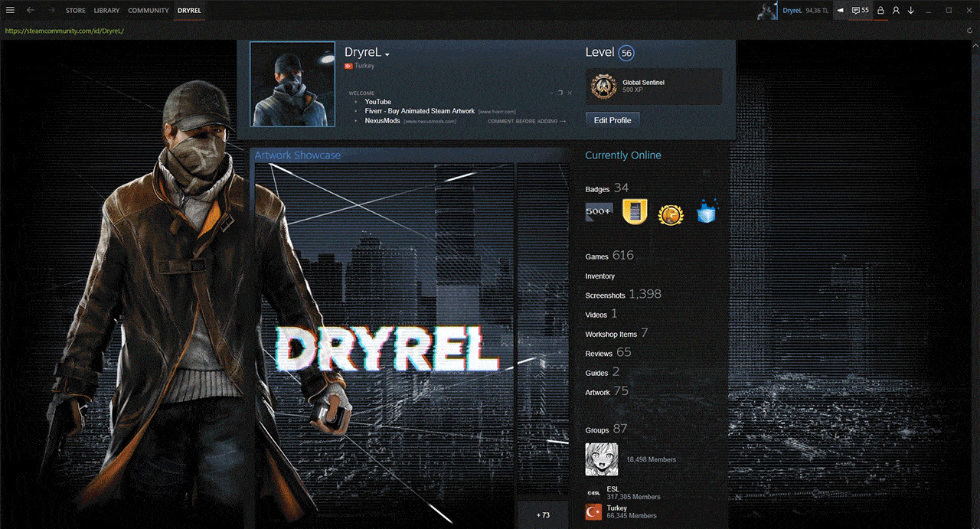Image resolution: width=980 pixels, height=529 pixels.
Task: Open the Videos 1 link
Action: pyautogui.click(x=601, y=314)
